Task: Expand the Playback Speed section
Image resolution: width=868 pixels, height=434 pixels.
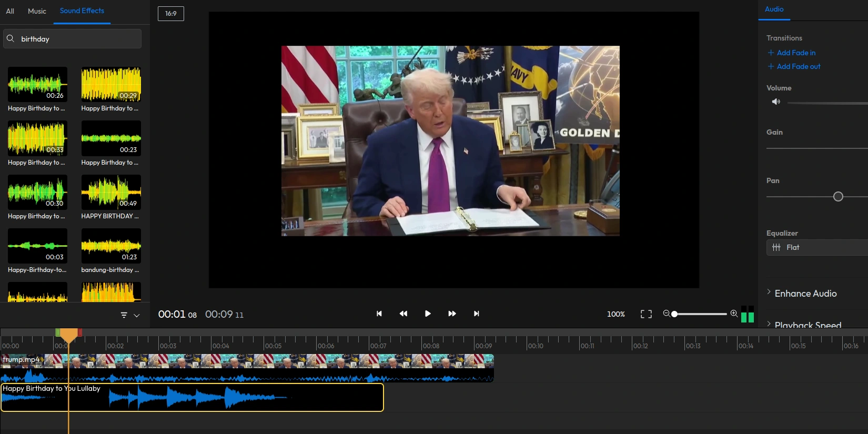Action: click(x=807, y=325)
